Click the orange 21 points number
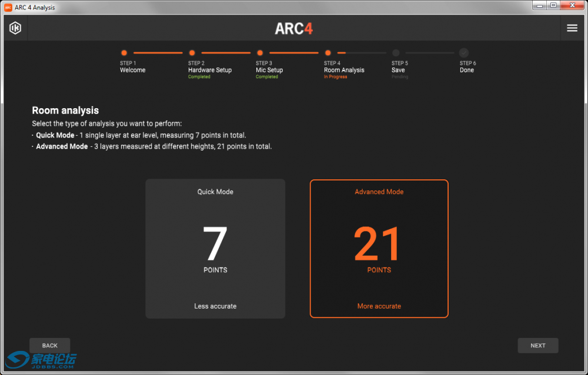588x375 pixels. pyautogui.click(x=377, y=245)
